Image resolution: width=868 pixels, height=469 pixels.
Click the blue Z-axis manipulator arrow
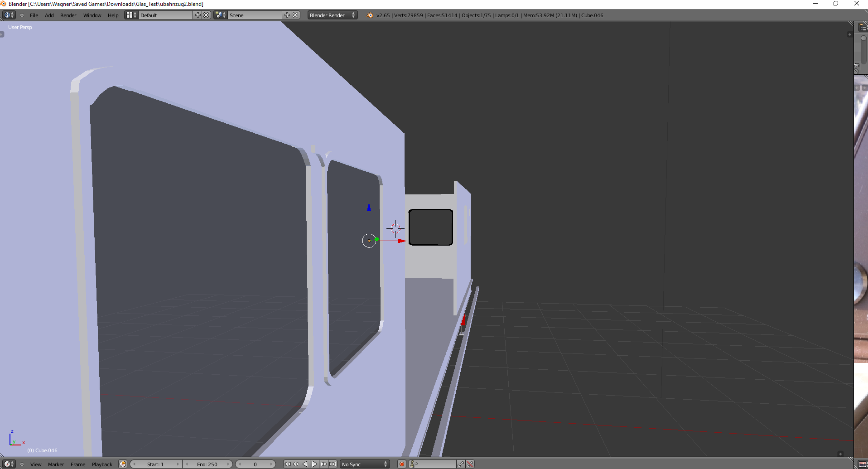(x=369, y=208)
